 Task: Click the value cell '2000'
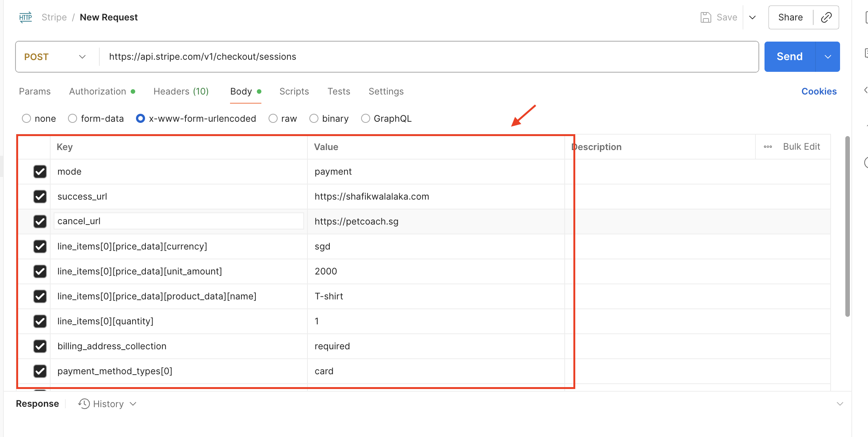point(436,271)
